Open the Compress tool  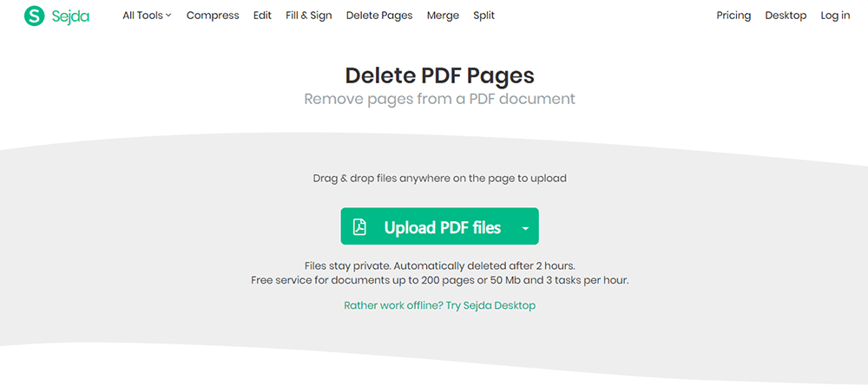coord(213,16)
